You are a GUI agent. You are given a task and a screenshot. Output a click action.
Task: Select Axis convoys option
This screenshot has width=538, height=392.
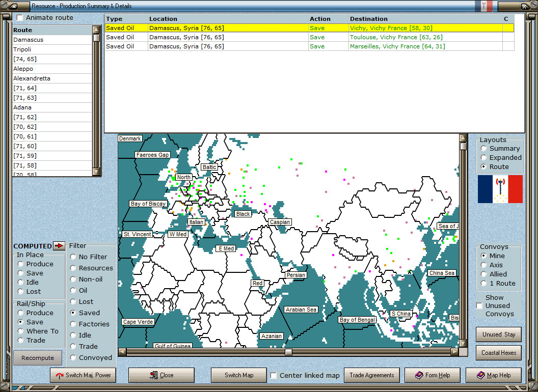coord(484,265)
